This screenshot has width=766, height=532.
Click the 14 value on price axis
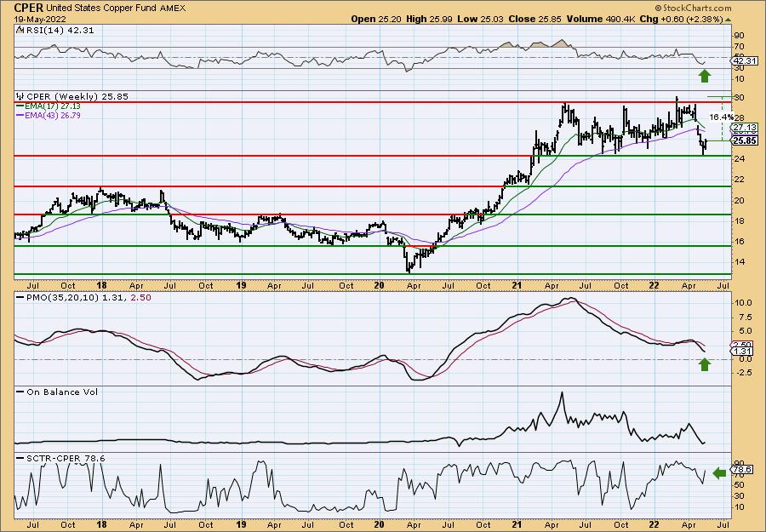click(x=739, y=262)
